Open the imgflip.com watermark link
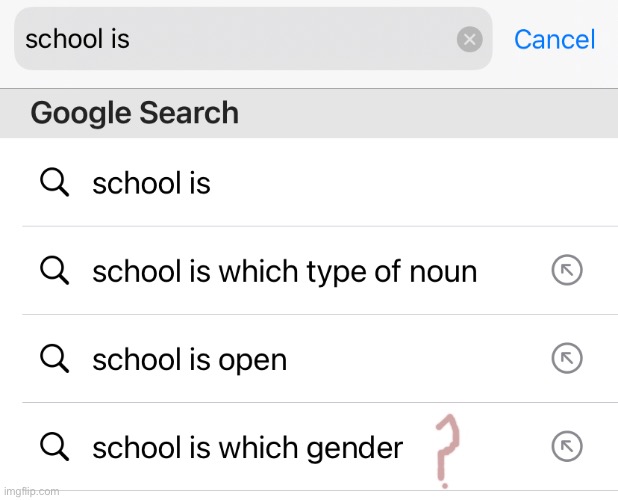This screenshot has height=500, width=618. [x=31, y=491]
